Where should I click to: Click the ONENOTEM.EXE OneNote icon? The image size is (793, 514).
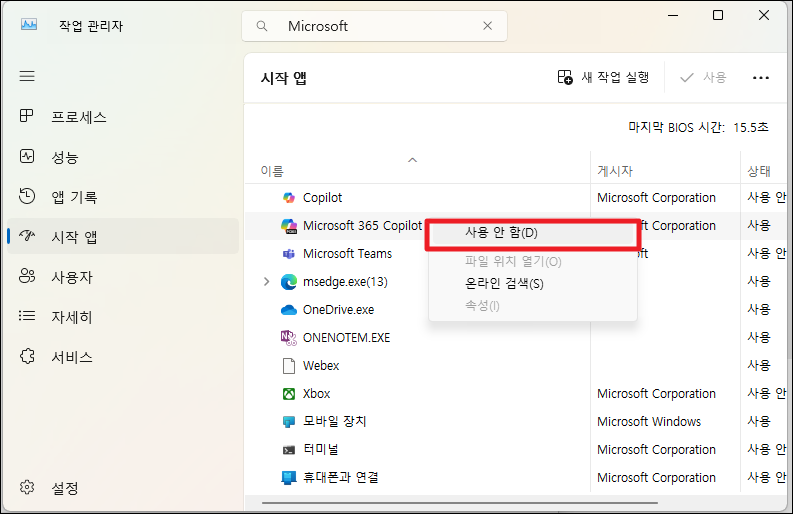tap(289, 338)
